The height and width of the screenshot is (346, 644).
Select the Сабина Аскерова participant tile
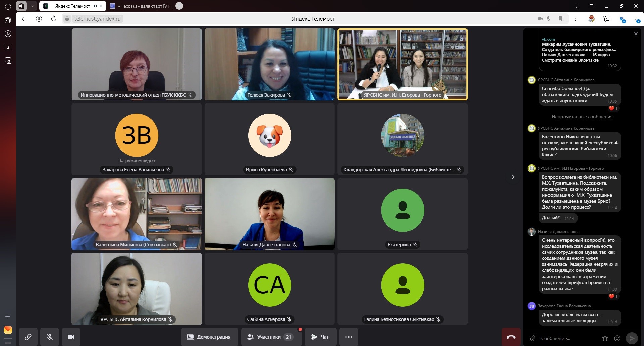point(270,289)
